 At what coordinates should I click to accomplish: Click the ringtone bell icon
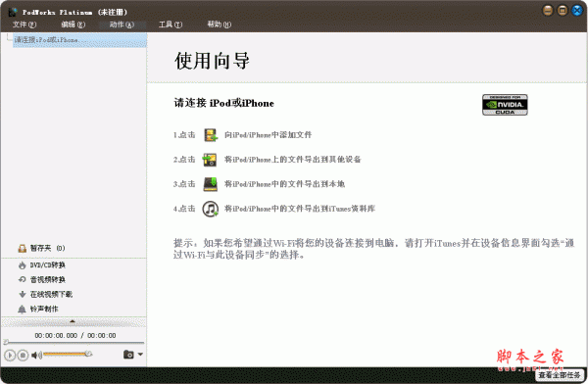pos(23,309)
